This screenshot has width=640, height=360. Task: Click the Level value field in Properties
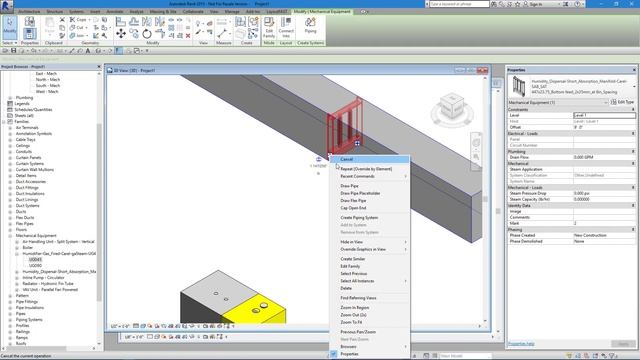(604, 116)
